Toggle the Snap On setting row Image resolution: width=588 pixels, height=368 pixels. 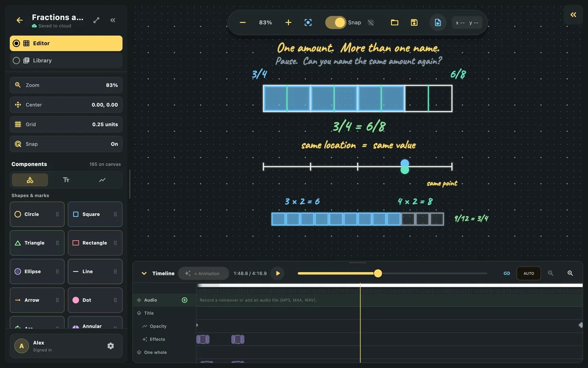[x=66, y=144]
